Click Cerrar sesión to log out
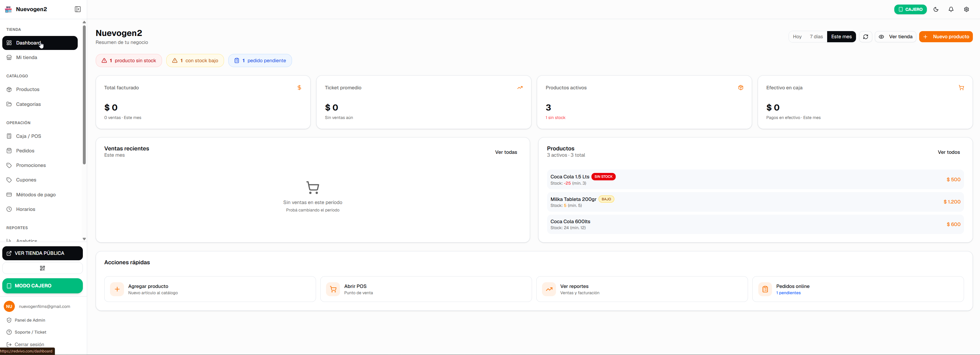Screen dimensions: 980x355 coord(29,344)
